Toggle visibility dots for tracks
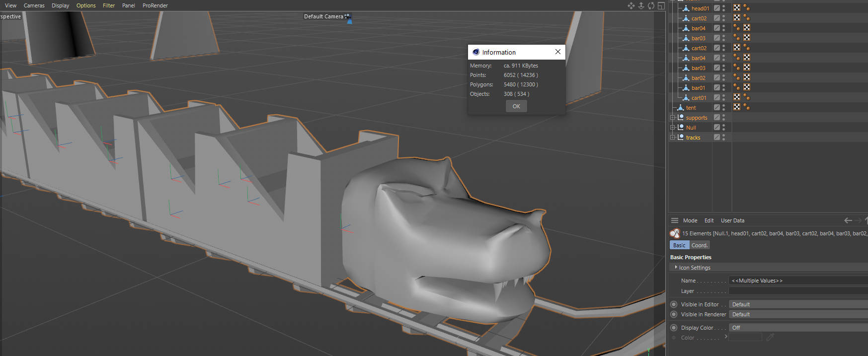This screenshot has width=868, height=356. 724,138
